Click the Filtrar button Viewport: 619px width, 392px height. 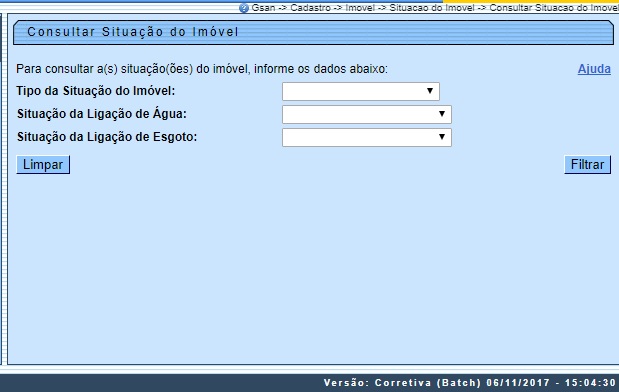[587, 165]
